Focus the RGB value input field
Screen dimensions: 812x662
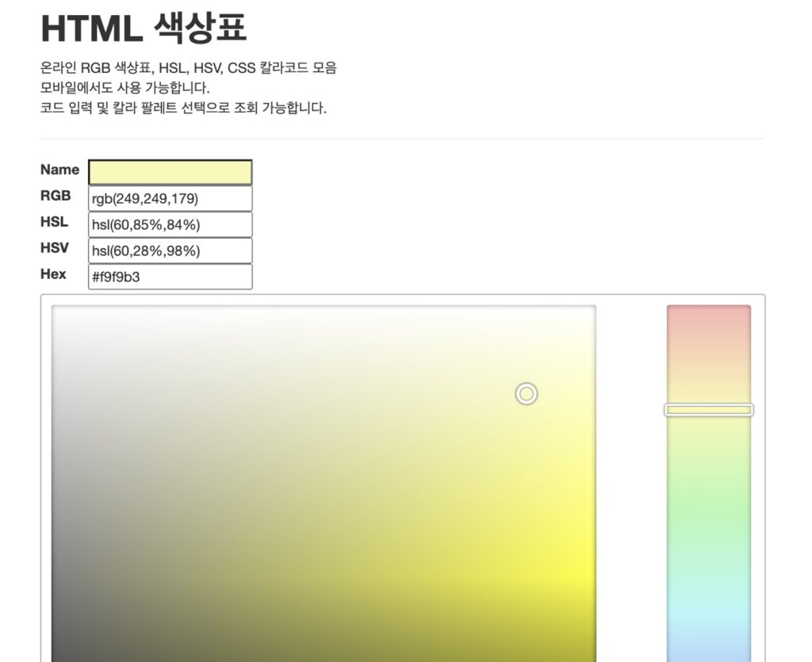point(170,198)
